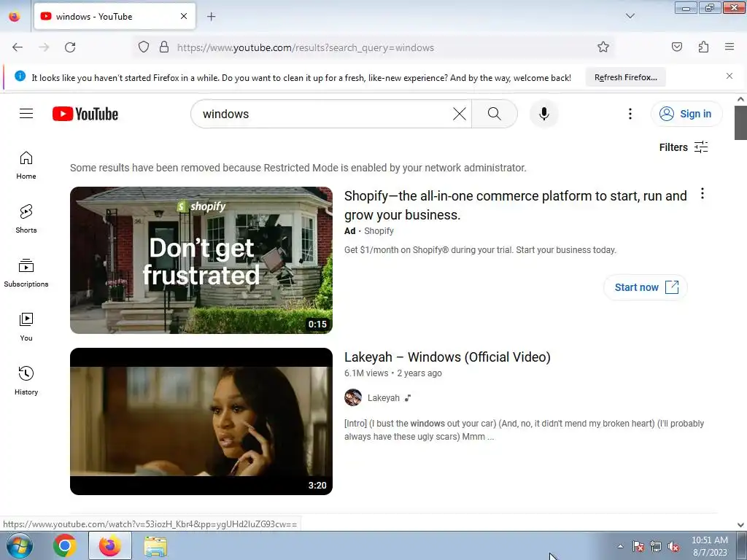The image size is (747, 560).
Task: Open the Action Center flag icon
Action: [638, 547]
